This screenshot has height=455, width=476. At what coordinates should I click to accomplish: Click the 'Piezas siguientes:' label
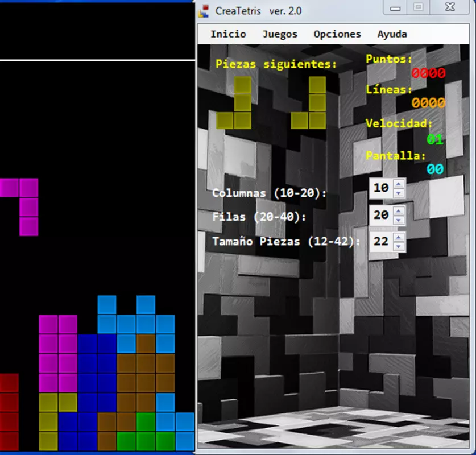[276, 64]
